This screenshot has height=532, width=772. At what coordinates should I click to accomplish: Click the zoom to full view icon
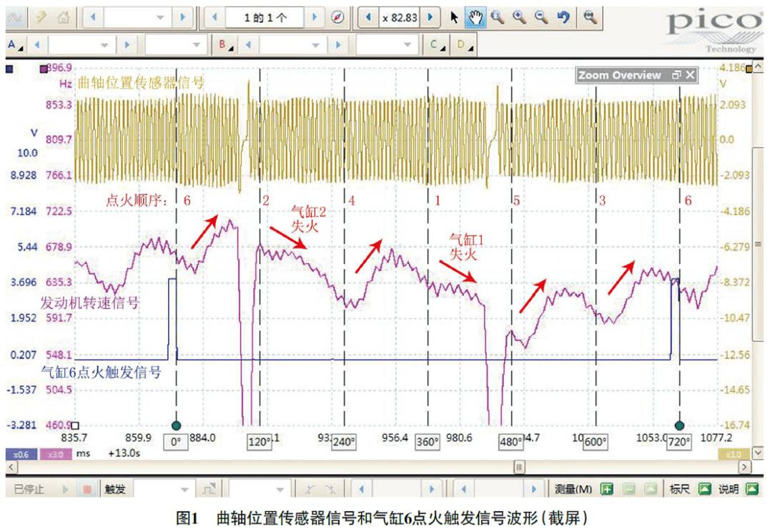coord(589,17)
